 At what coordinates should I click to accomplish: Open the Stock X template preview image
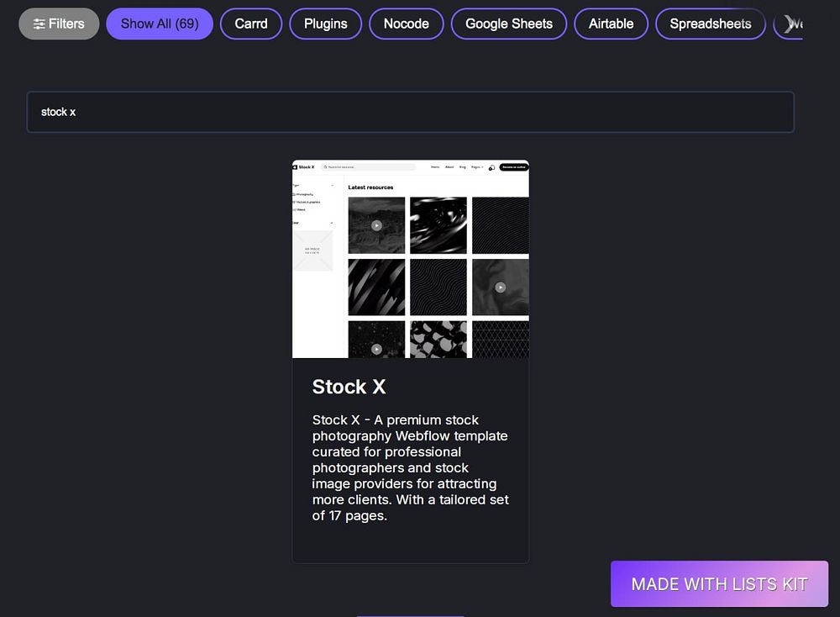(411, 259)
